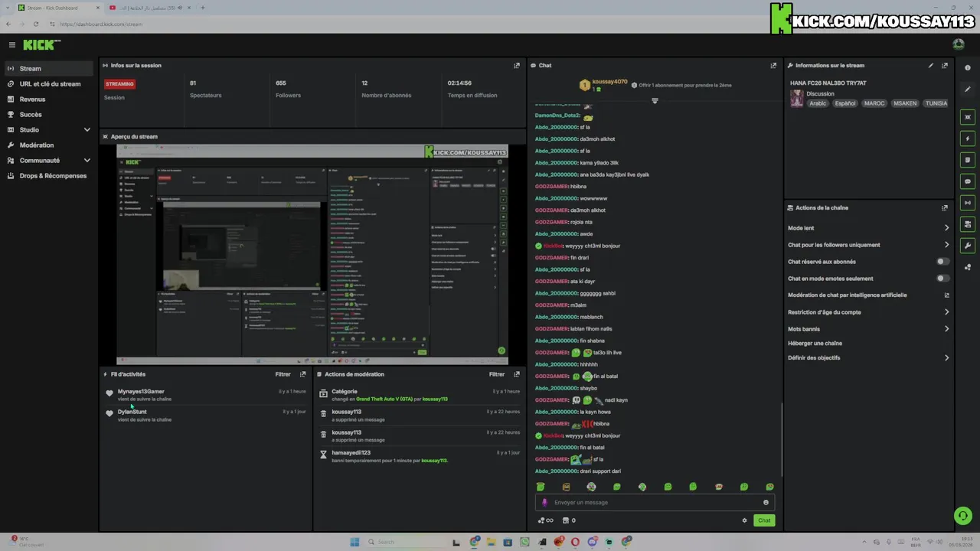
Task: Enable Chat en mode emotes seulement
Action: [942, 279]
